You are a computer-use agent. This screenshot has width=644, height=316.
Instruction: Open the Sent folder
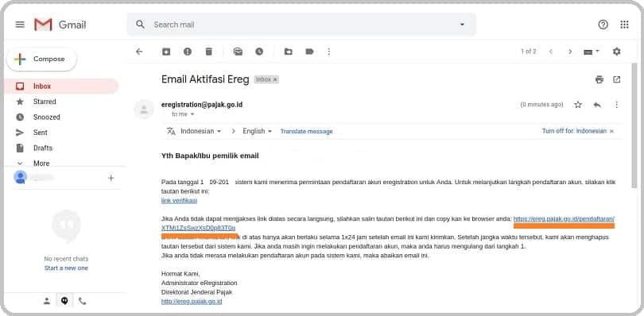41,133
